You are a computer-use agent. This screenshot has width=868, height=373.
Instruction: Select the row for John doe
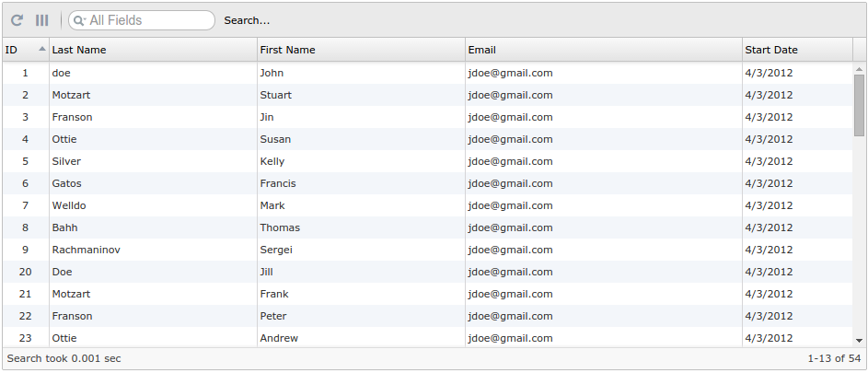coord(427,73)
